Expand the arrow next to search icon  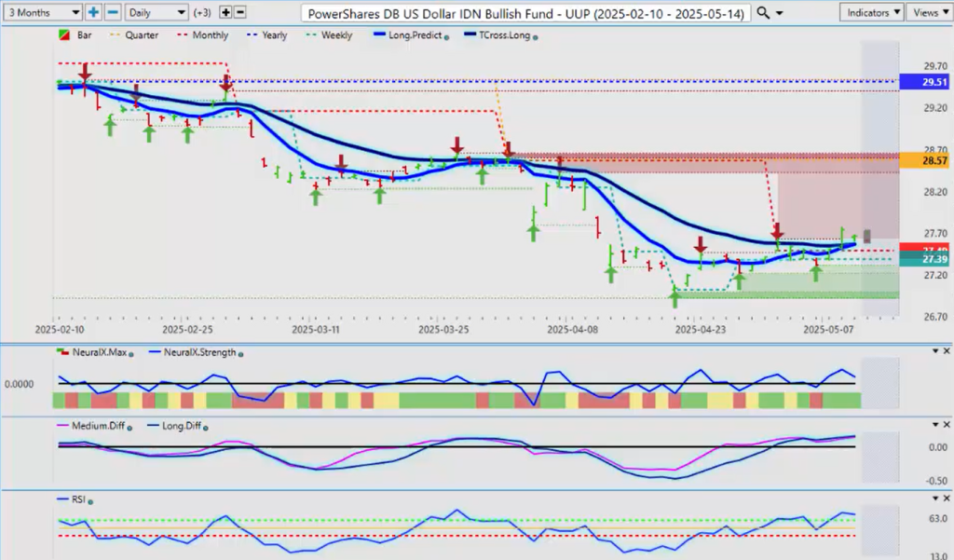pos(778,12)
